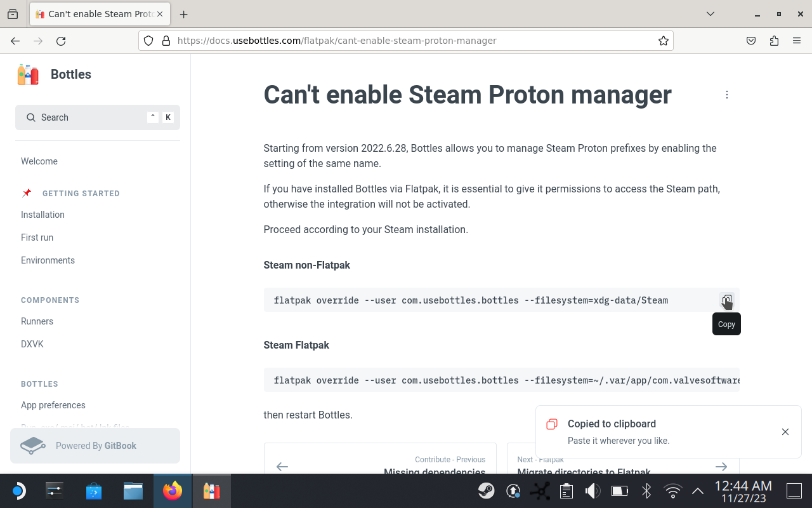The width and height of the screenshot is (812, 508).
Task: Open the list all tabs dropdown
Action: point(710,14)
